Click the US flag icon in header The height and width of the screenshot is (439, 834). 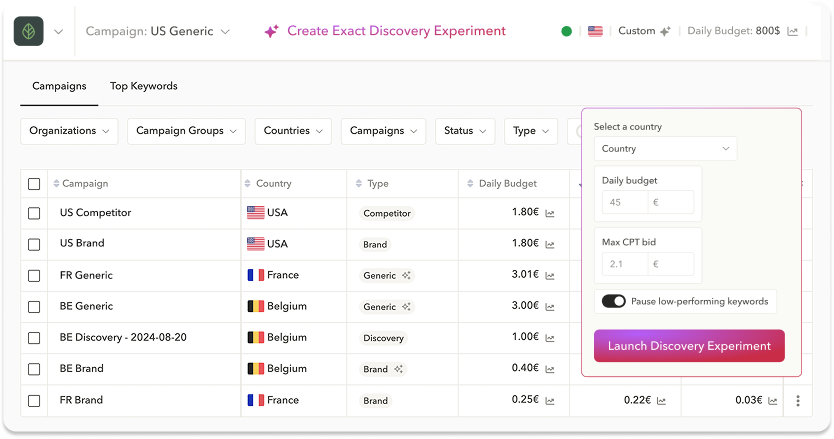click(x=595, y=31)
